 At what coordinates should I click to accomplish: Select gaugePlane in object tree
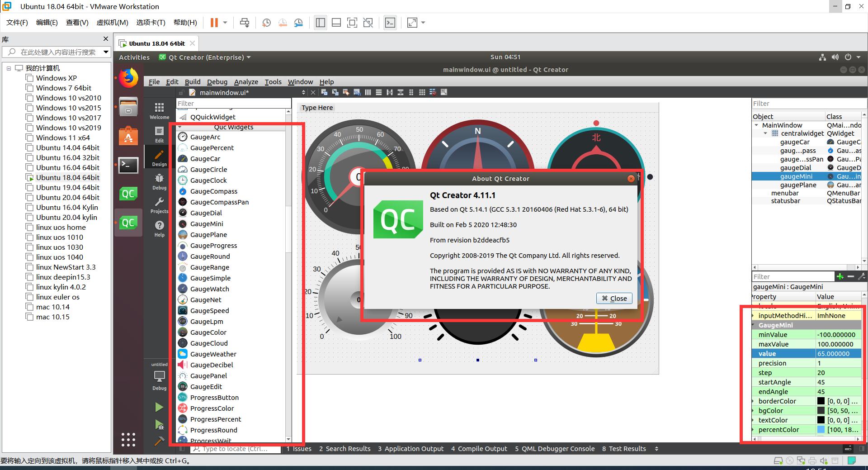798,185
